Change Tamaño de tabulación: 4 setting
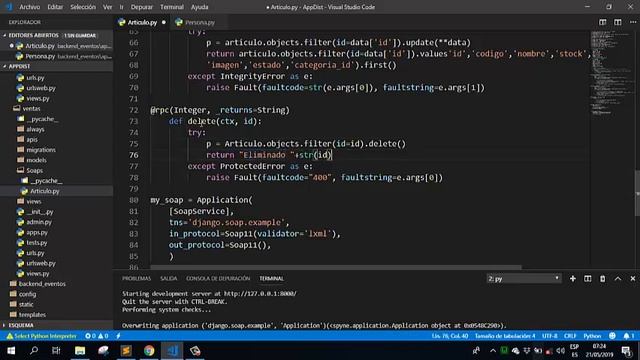Viewport: 640px width, 360px height. (504, 336)
